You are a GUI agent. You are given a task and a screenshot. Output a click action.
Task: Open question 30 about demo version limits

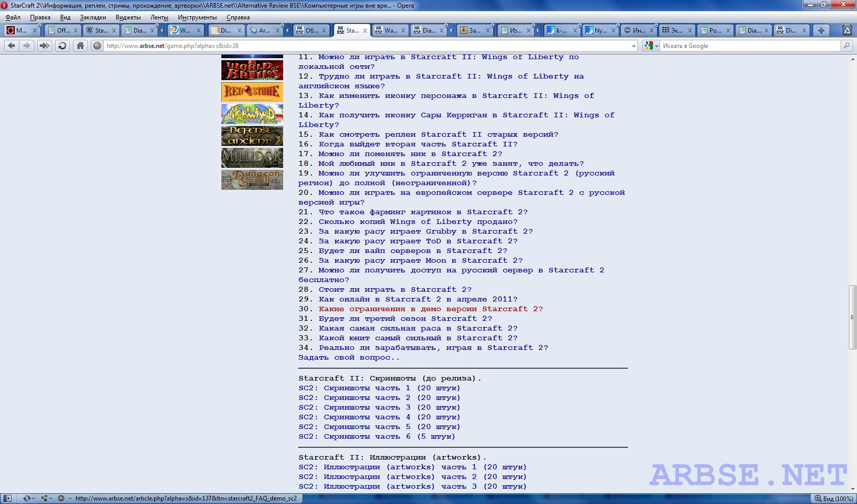point(431,309)
